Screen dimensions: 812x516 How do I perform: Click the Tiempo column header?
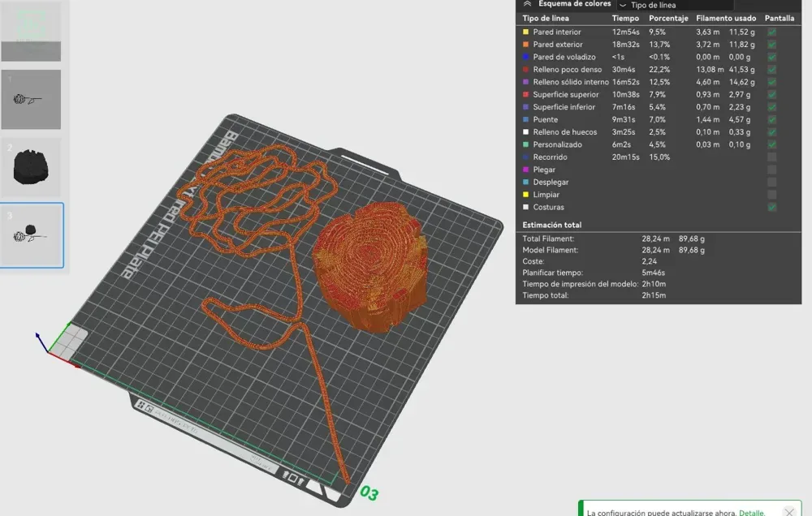click(x=625, y=18)
